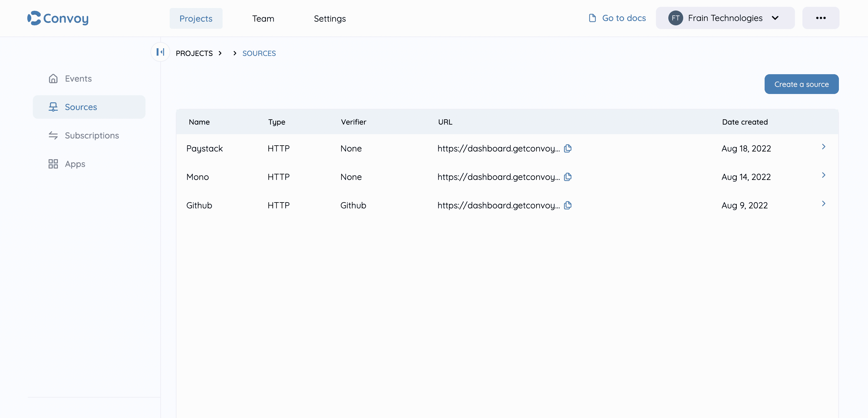
Task: Select the Events home icon in sidebar
Action: pos(53,79)
